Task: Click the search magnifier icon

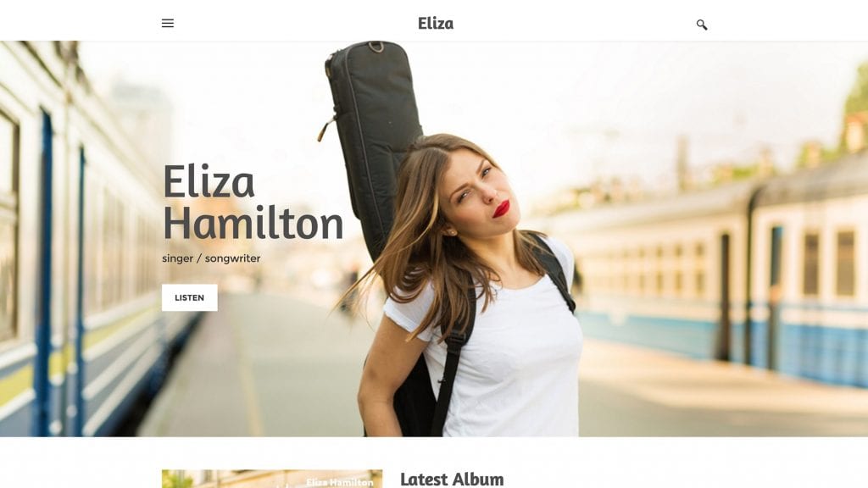Action: (701, 25)
